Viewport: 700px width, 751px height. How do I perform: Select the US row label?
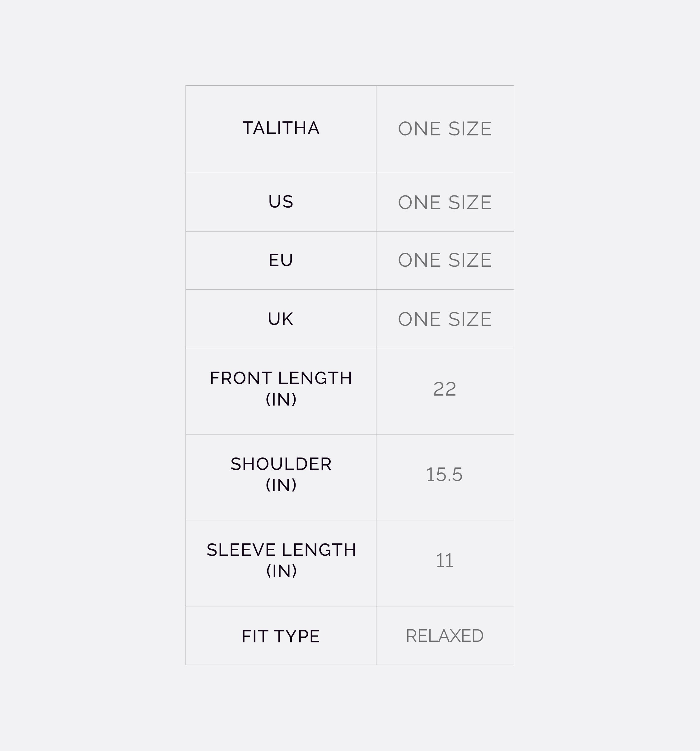click(x=281, y=202)
